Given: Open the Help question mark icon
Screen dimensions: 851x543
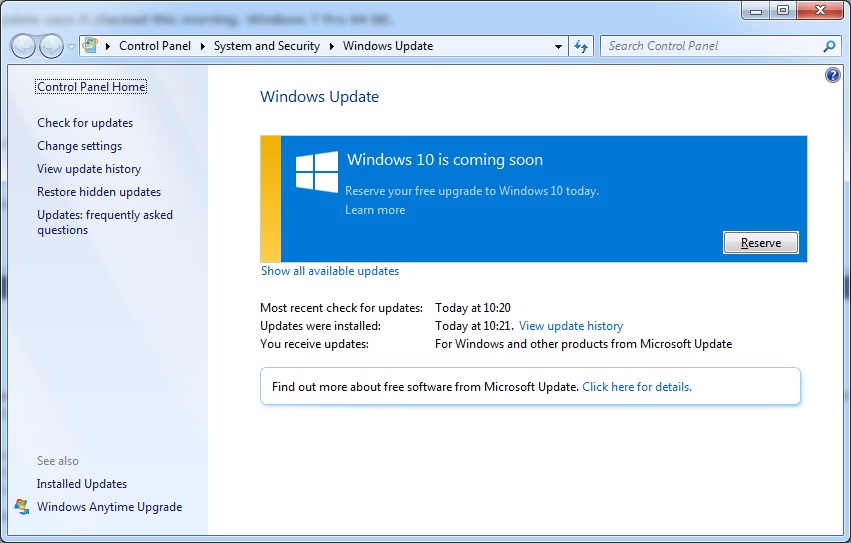Looking at the screenshot, I should tap(832, 75).
